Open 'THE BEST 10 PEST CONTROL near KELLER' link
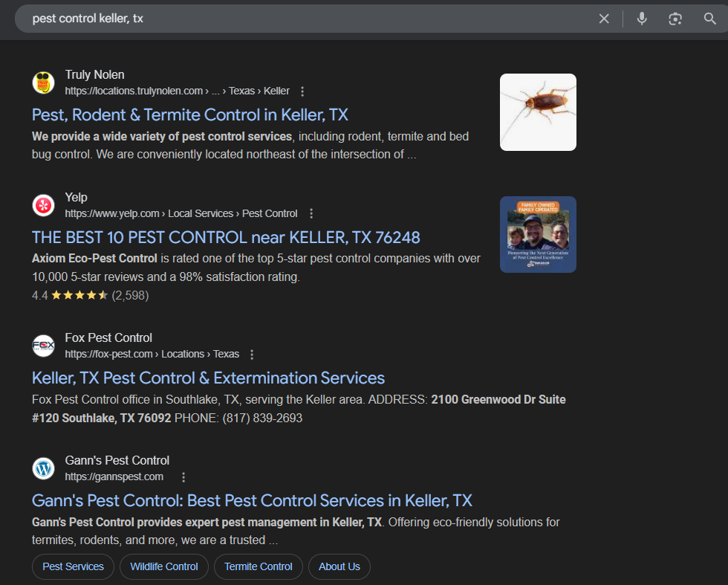 (x=226, y=237)
